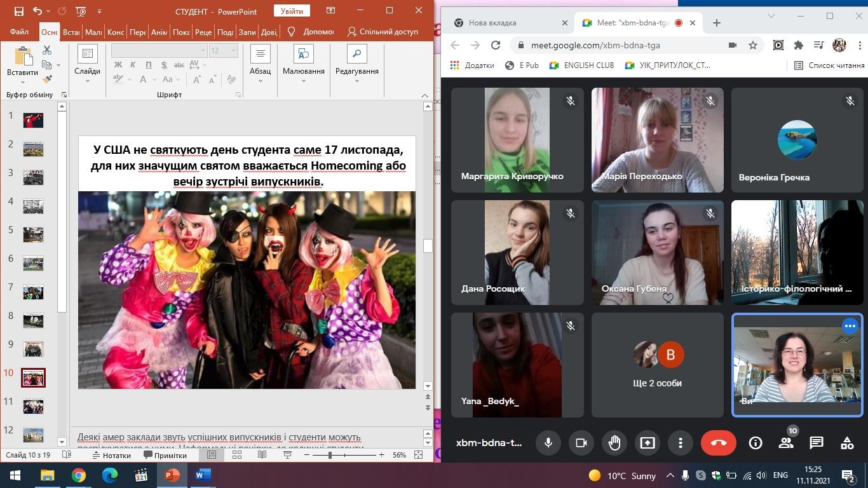Reload the Meet page in Chrome

point(496,45)
